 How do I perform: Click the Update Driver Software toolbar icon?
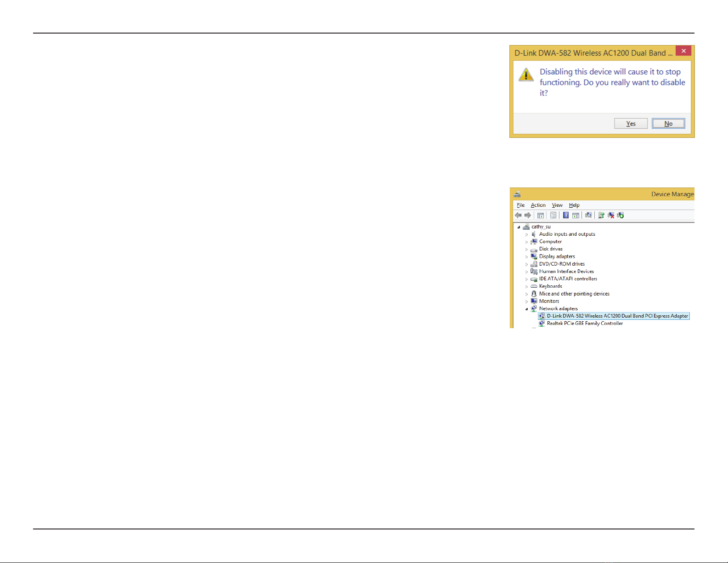click(601, 215)
